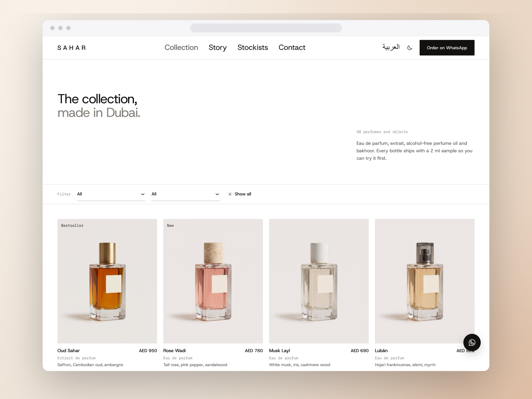Click the Bestseller badge on Oud Sahar

72,226
